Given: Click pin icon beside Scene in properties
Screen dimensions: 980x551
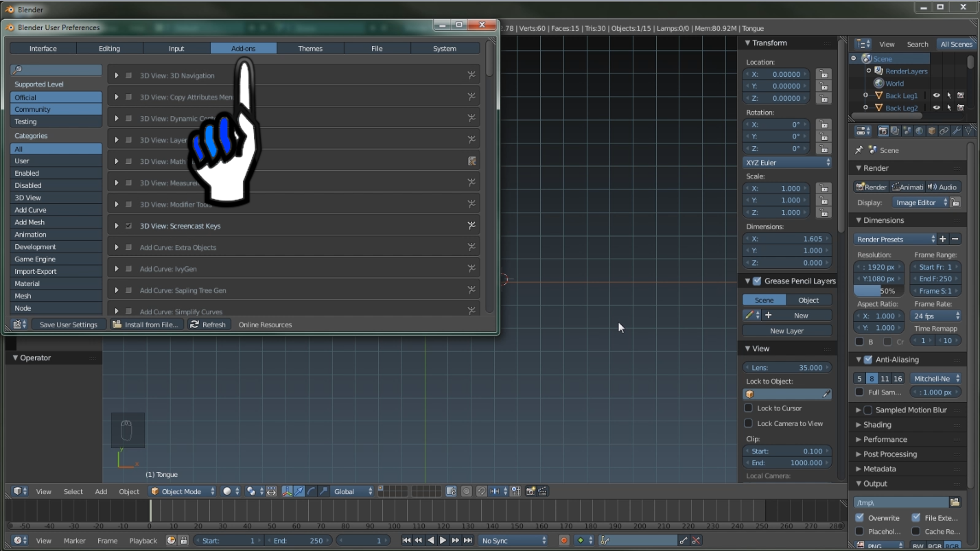Looking at the screenshot, I should 859,150.
